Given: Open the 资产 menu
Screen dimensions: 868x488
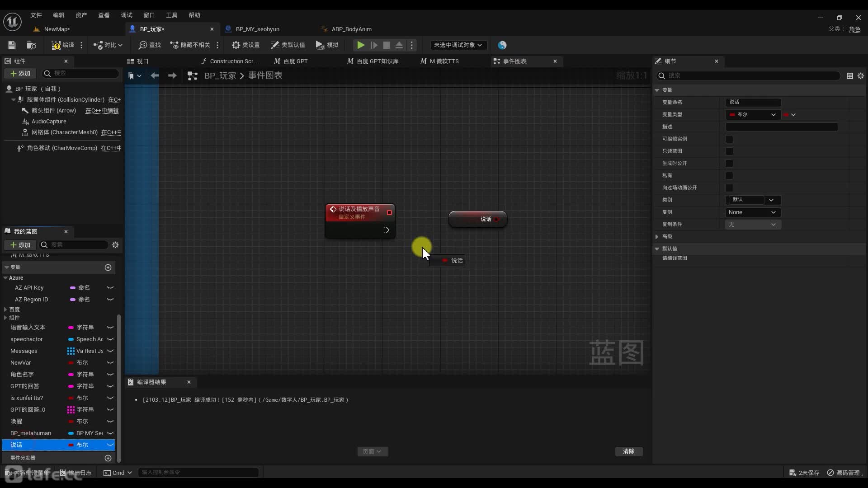Looking at the screenshot, I should (x=81, y=15).
